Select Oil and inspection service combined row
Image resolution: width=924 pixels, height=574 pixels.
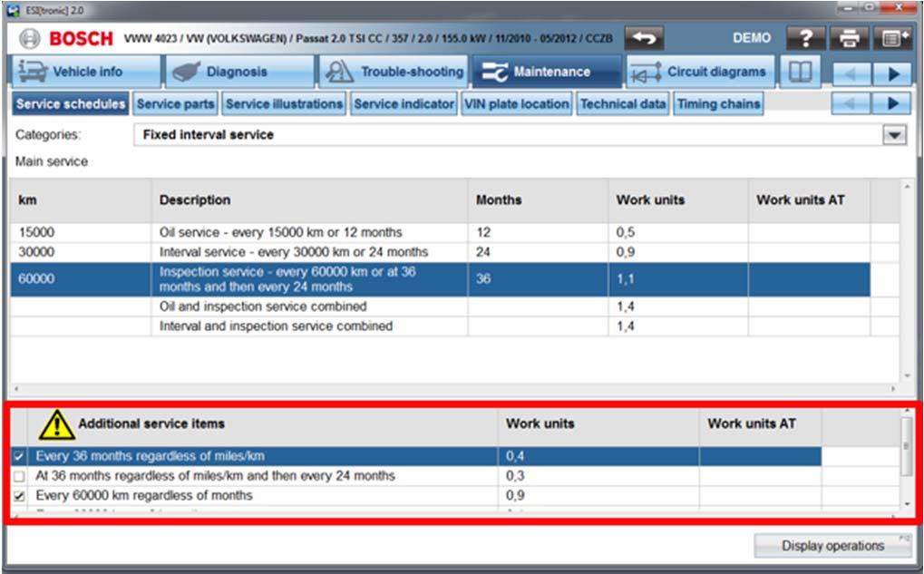click(x=440, y=306)
